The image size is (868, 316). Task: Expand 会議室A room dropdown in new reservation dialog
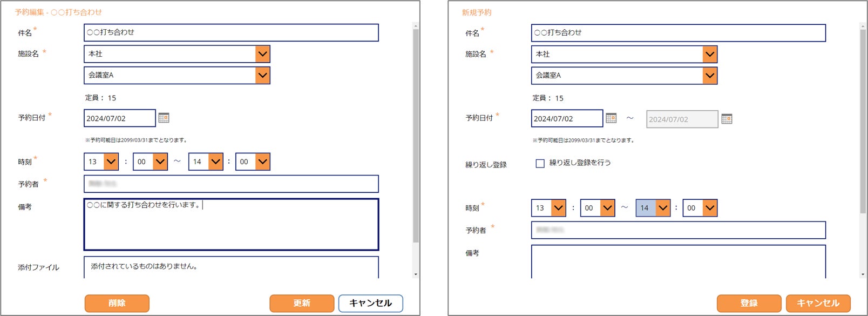710,76
